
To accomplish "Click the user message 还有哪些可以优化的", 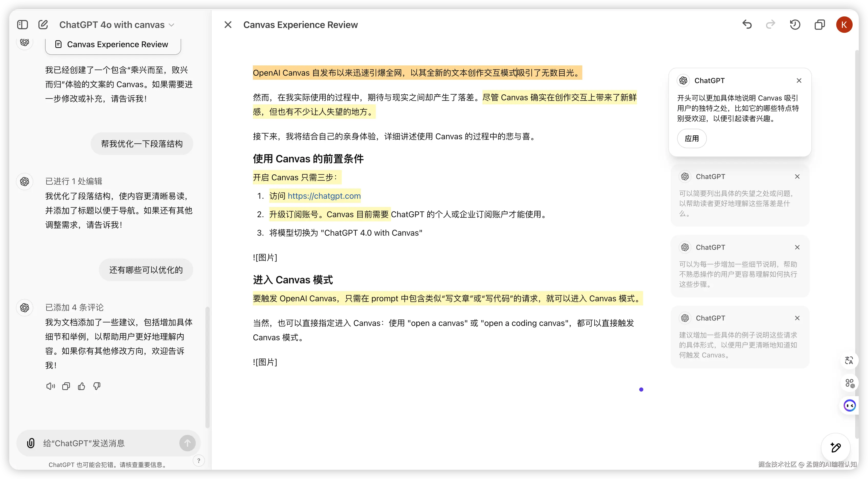I will [x=146, y=270].
